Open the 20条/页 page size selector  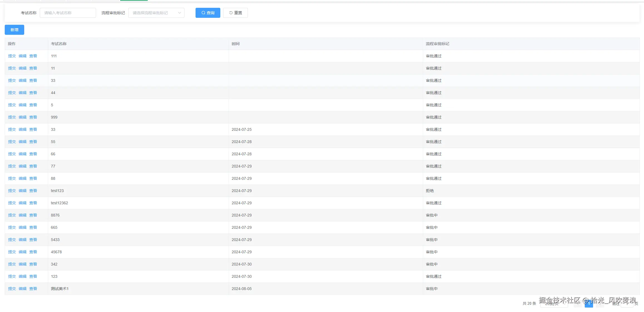click(x=554, y=304)
